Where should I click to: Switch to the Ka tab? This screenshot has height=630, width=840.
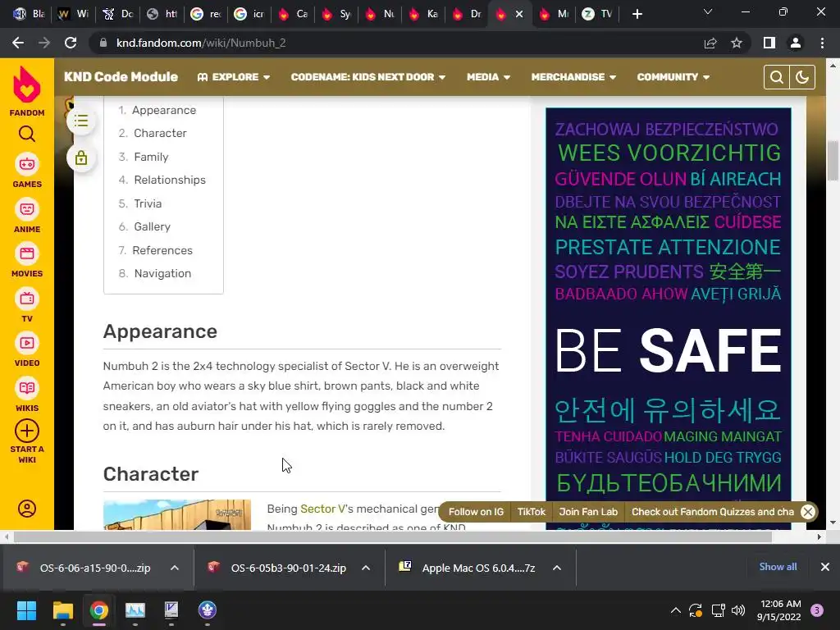click(423, 14)
